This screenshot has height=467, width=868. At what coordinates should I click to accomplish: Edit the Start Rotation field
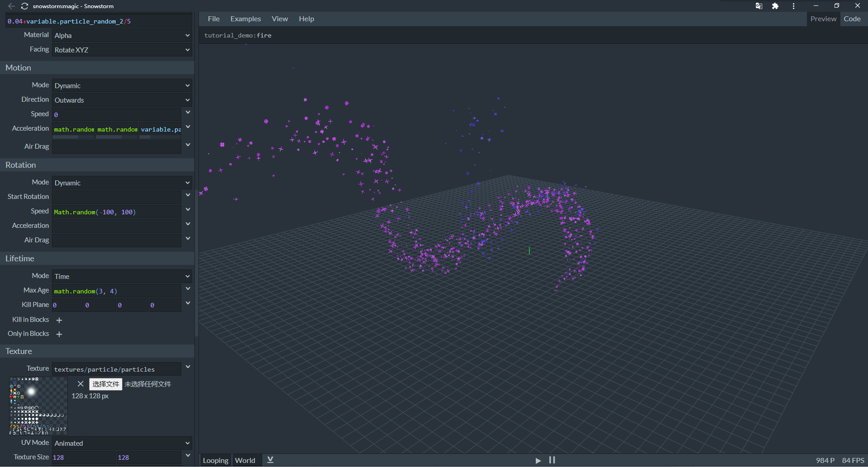(117, 197)
